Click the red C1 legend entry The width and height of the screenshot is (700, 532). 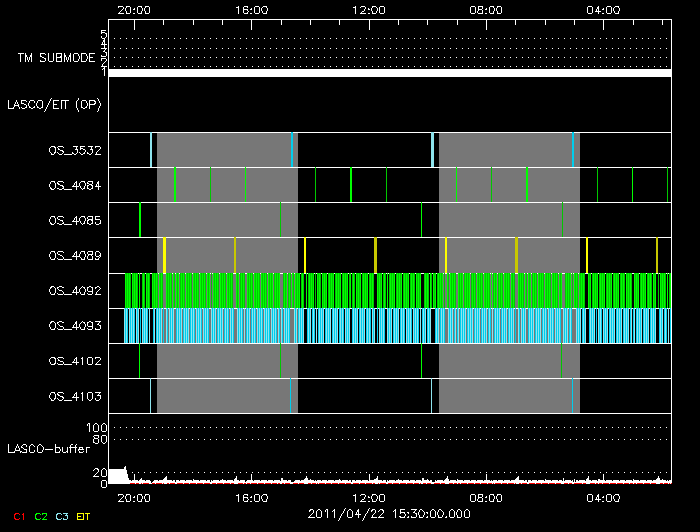[x=19, y=516]
